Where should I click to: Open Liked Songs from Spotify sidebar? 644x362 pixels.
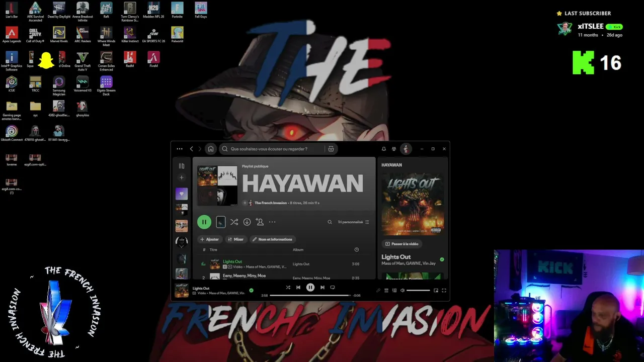182,194
